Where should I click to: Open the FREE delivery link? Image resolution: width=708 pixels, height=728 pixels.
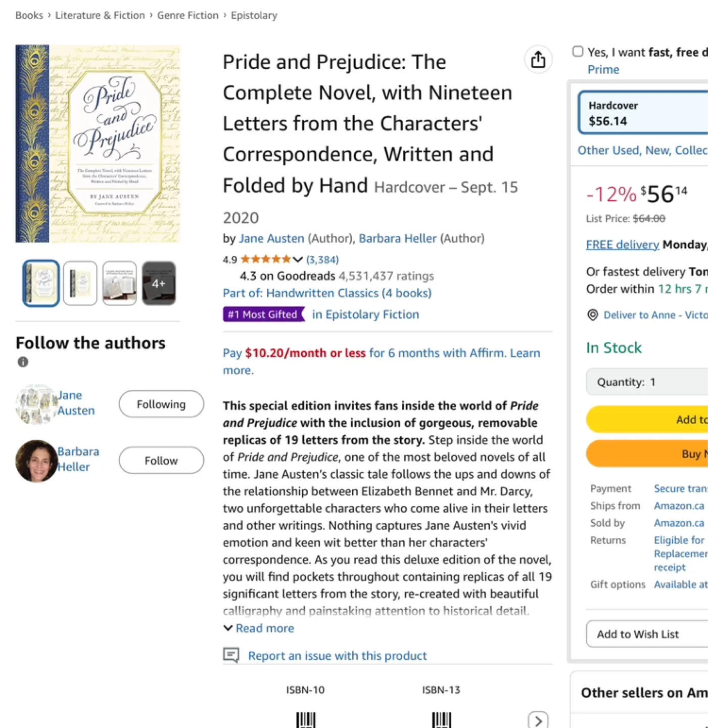point(622,244)
